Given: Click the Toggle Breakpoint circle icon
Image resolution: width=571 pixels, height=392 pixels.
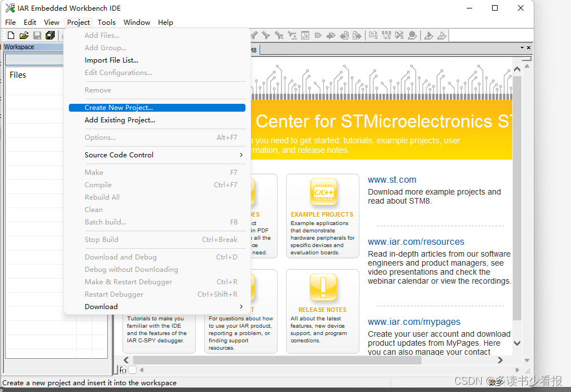Looking at the screenshot, I should 412,36.
